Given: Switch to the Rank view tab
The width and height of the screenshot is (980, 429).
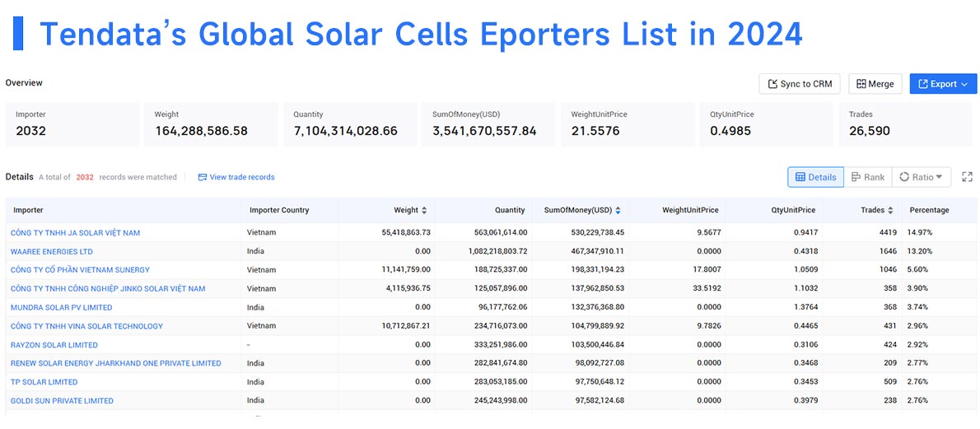Looking at the screenshot, I should [868, 177].
